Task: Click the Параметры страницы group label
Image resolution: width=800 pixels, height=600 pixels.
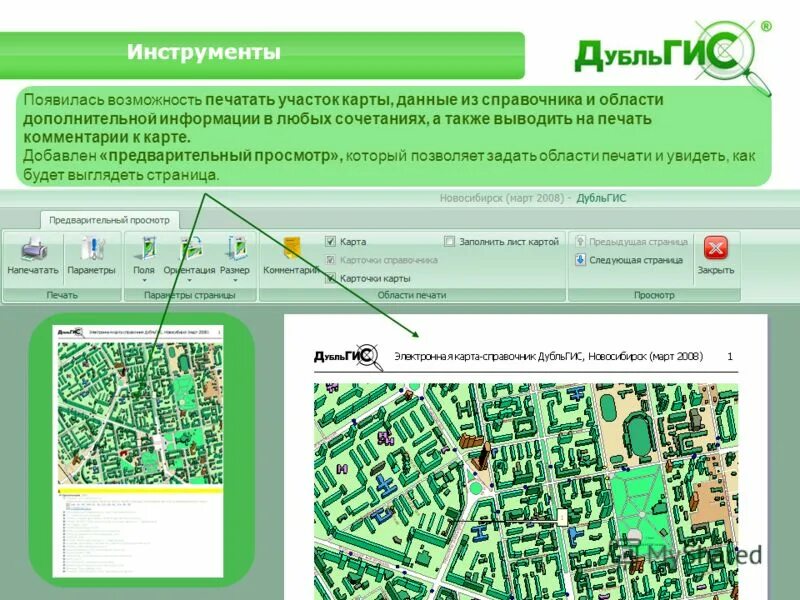Action: [x=190, y=295]
